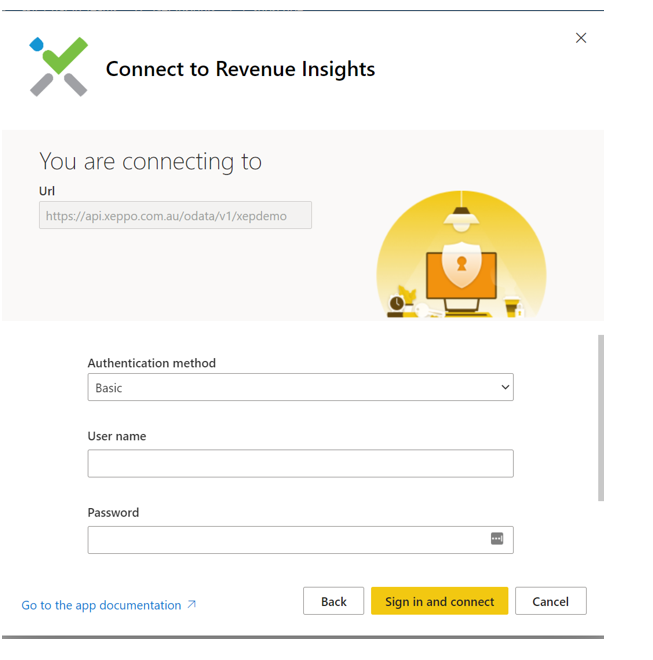
Task: Click the vertical scrollbar on the dialog
Action: tap(600, 418)
